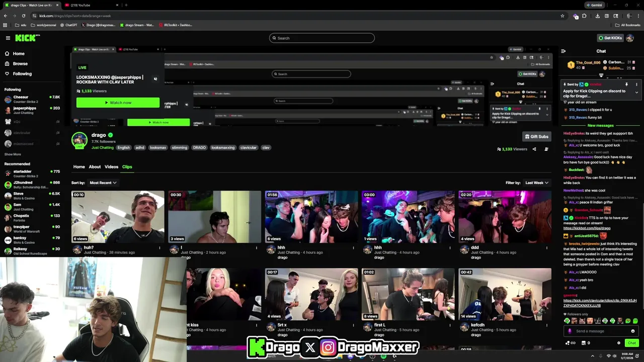Click the Gemini button in Chrome
Screen dimensions: 644x362
(594, 5)
